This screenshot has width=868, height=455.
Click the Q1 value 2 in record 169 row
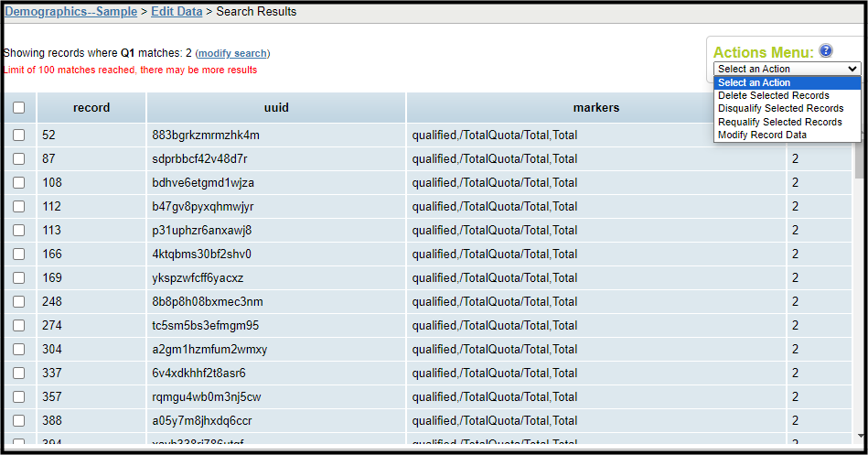point(795,277)
